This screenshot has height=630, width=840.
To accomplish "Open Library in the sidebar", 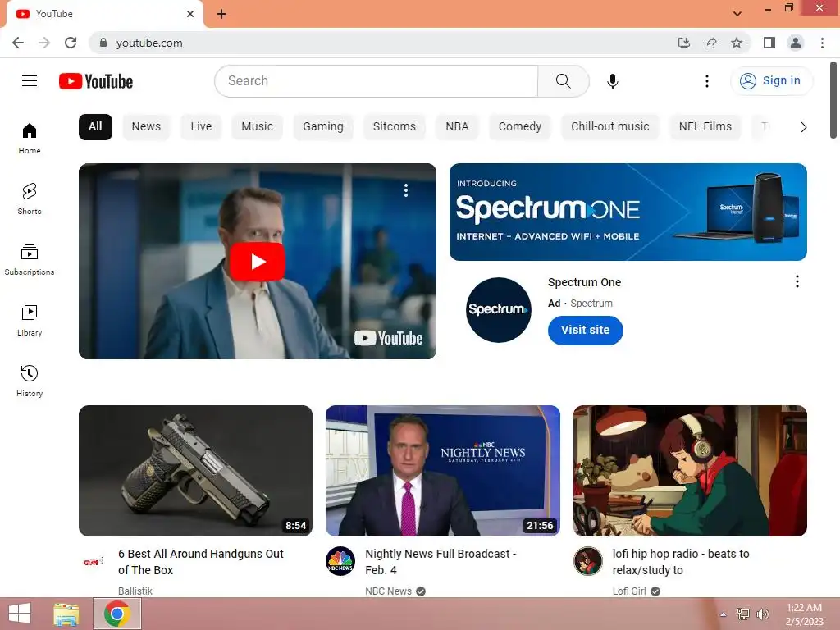I will tap(30, 321).
